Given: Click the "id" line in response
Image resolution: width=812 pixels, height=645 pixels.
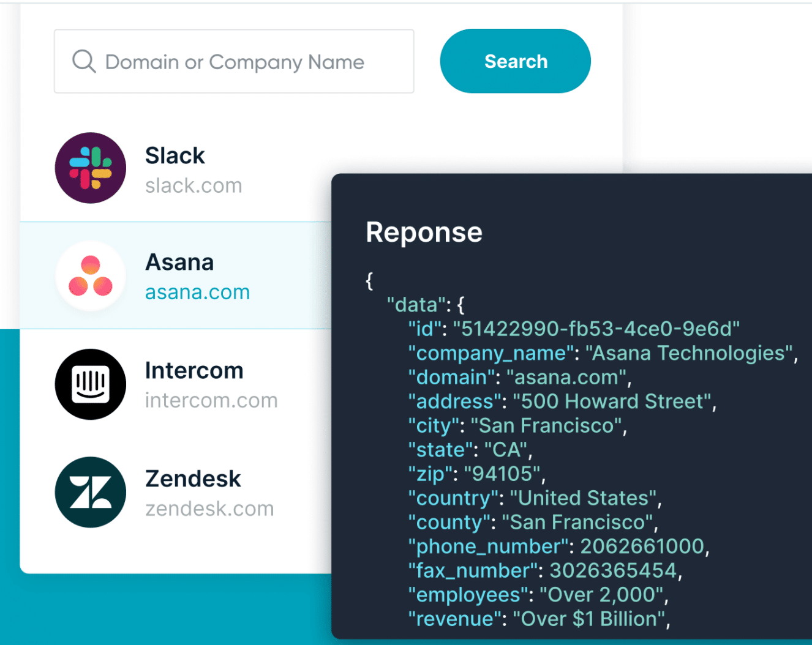Looking at the screenshot, I should [574, 329].
